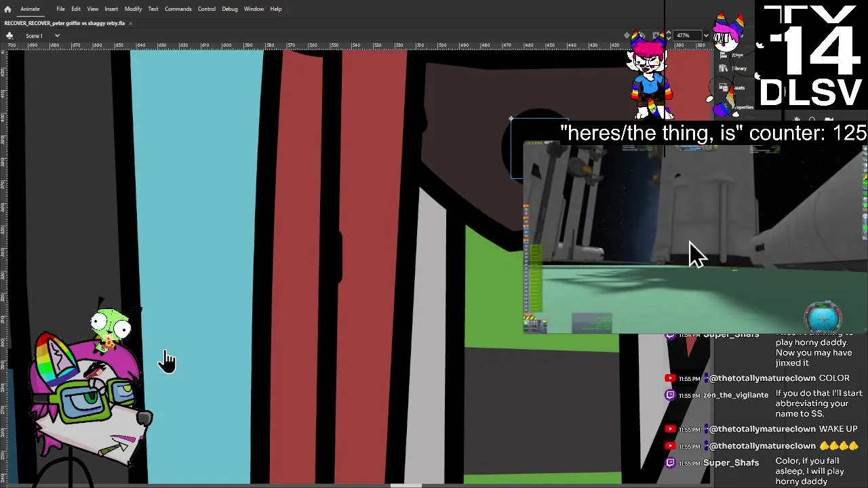
Task: Expand the Scene 1 dropdown arrow
Action: 57,36
